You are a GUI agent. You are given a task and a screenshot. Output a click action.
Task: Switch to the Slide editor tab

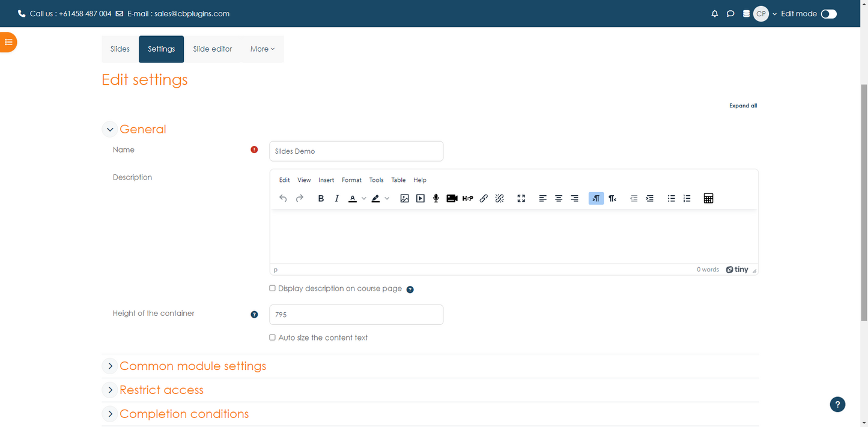[x=213, y=49]
